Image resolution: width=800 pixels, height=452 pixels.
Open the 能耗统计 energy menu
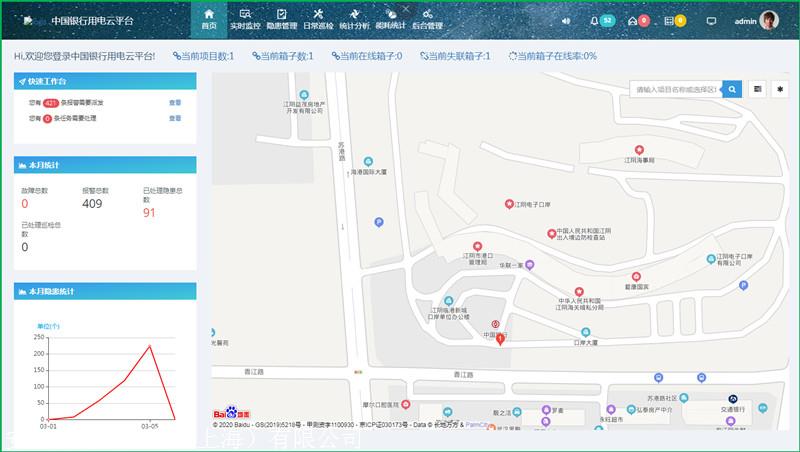(x=391, y=20)
